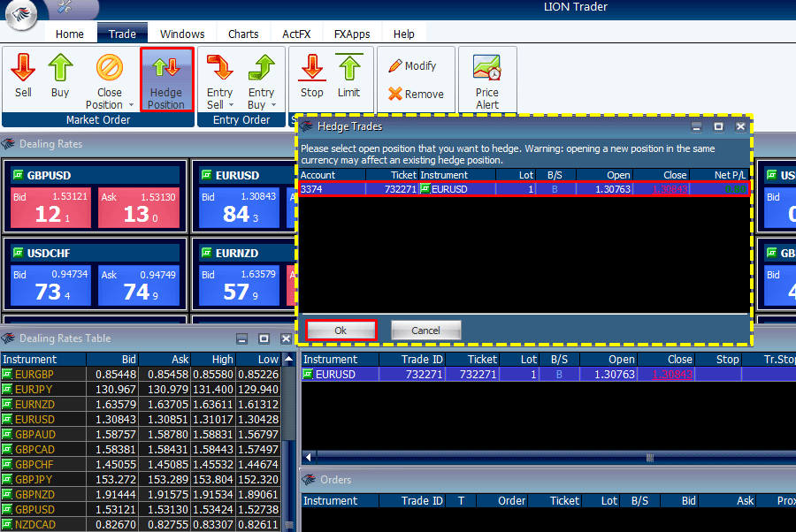Sort positions by Trade ID column
The height and width of the screenshot is (532, 796).
pos(412,359)
